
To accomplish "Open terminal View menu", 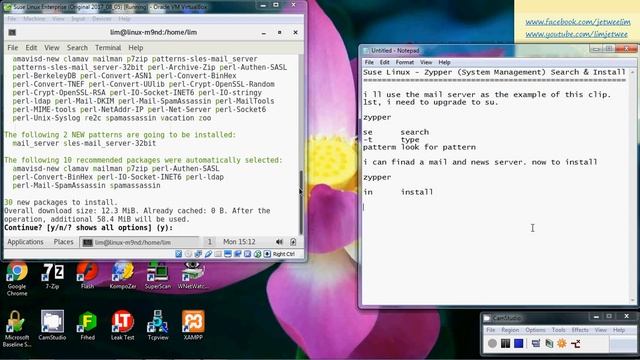I will [52, 48].
